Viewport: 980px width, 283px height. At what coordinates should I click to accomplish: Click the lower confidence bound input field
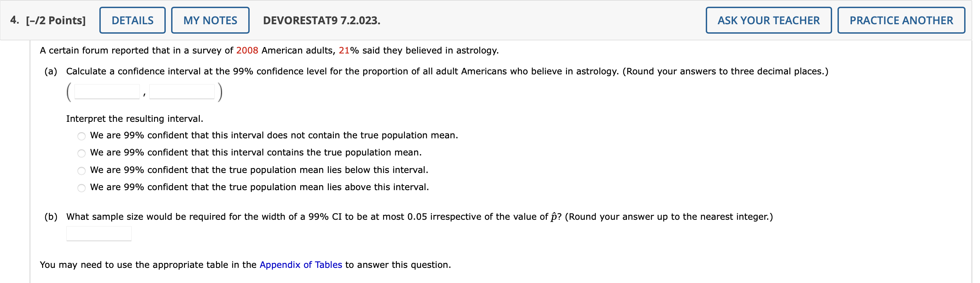tap(107, 91)
